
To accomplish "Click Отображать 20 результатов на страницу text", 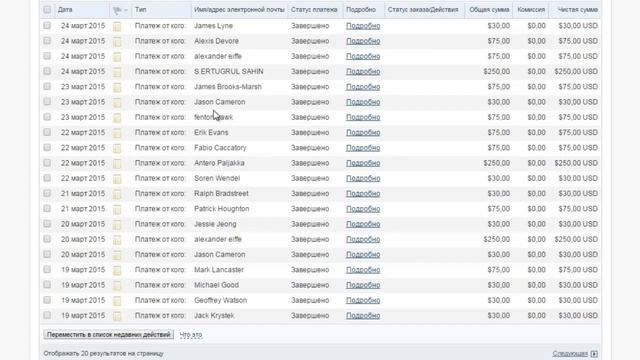I will click(104, 353).
